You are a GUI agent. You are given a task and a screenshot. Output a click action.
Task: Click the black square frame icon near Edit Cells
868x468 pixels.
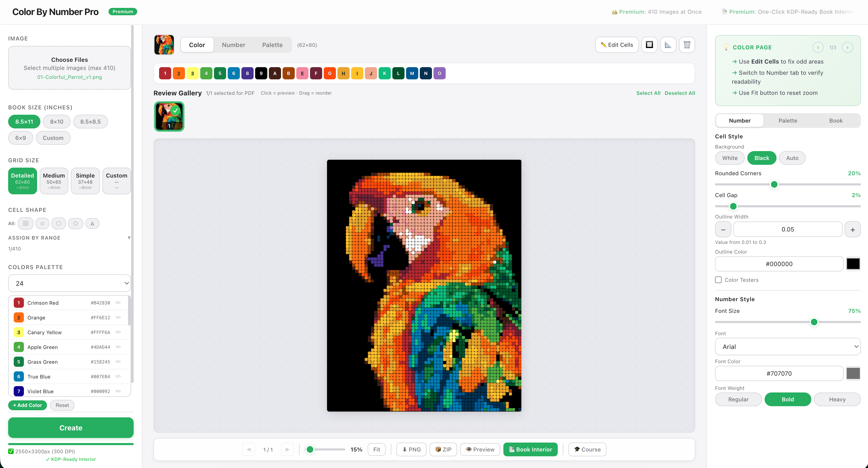coord(649,45)
